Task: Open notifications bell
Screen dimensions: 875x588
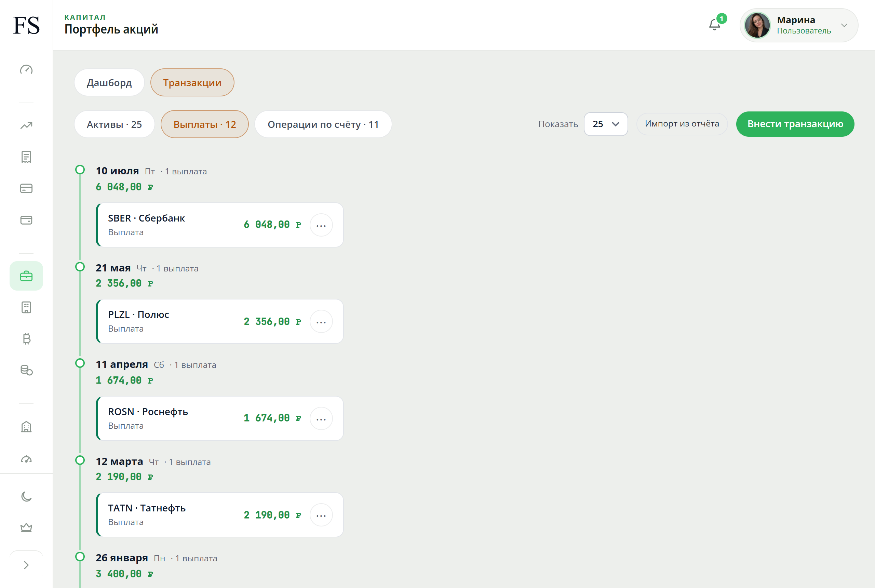Action: 715,25
